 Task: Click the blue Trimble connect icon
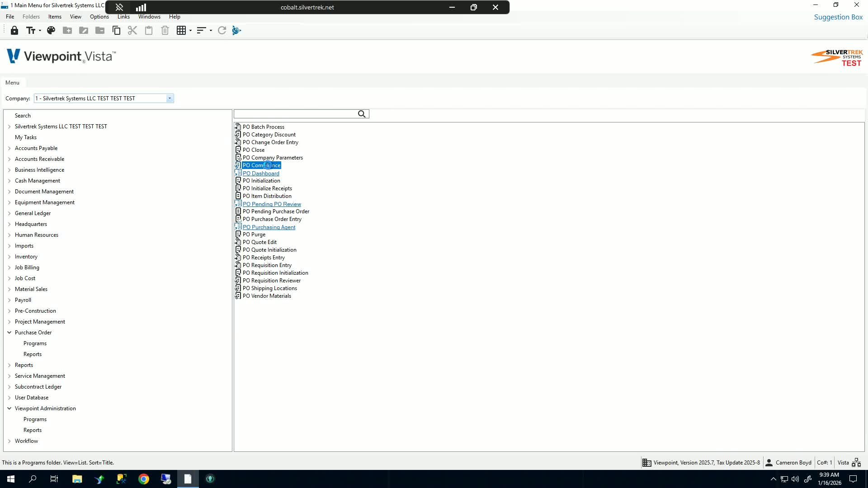click(x=236, y=30)
